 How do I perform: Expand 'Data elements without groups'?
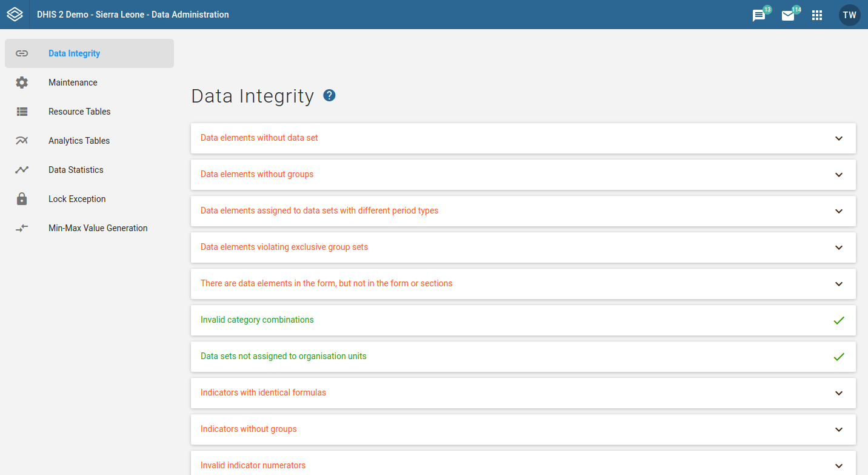pos(839,175)
